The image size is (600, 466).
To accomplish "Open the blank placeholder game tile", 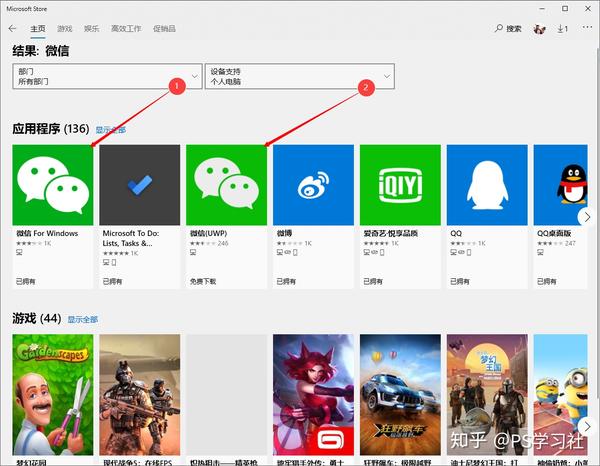I will click(x=227, y=395).
